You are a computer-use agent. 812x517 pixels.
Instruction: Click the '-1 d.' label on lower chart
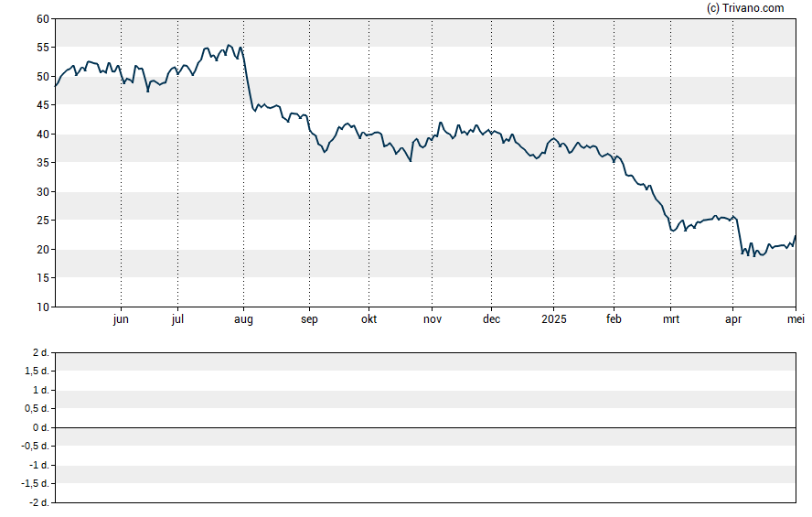coord(38,465)
